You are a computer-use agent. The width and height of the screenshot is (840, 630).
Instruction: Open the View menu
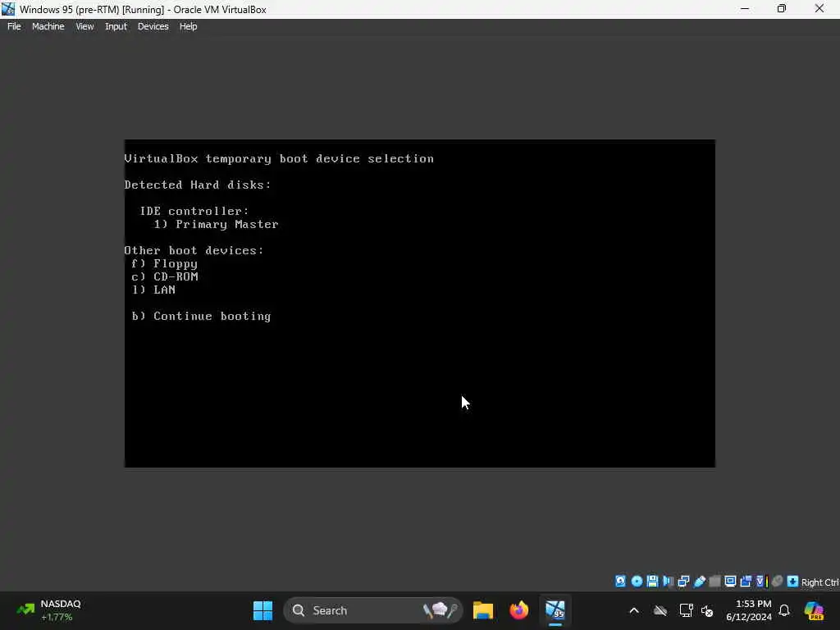coord(84,26)
